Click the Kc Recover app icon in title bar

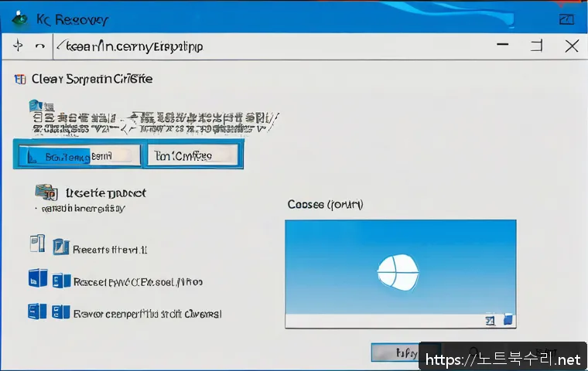point(19,18)
